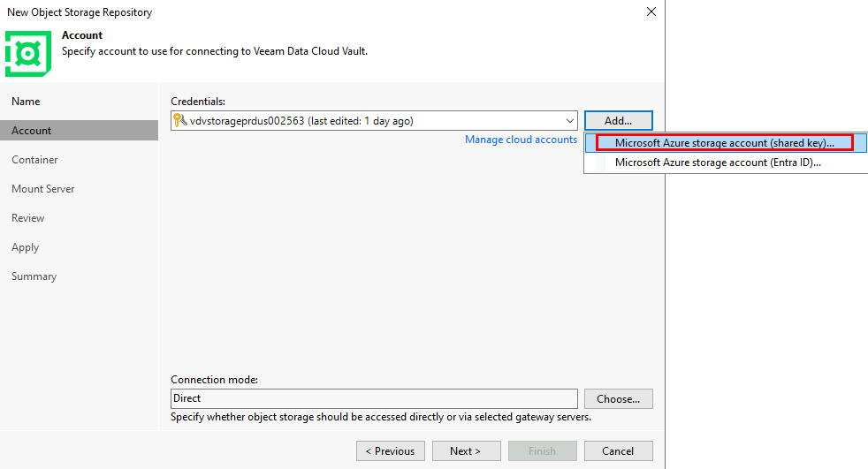
Task: Select the Summary wizard step
Action: pyautogui.click(x=34, y=276)
